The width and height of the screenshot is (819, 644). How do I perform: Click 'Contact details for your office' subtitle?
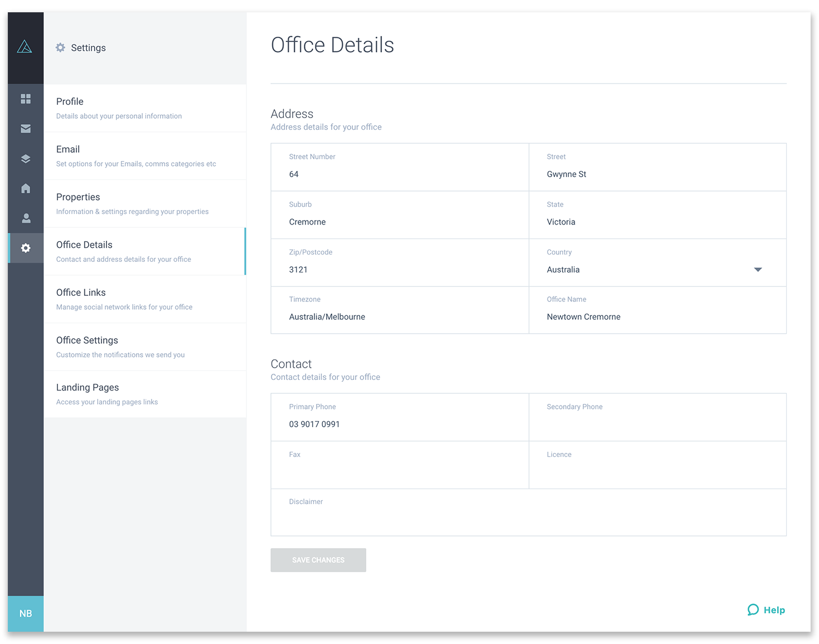click(x=326, y=377)
